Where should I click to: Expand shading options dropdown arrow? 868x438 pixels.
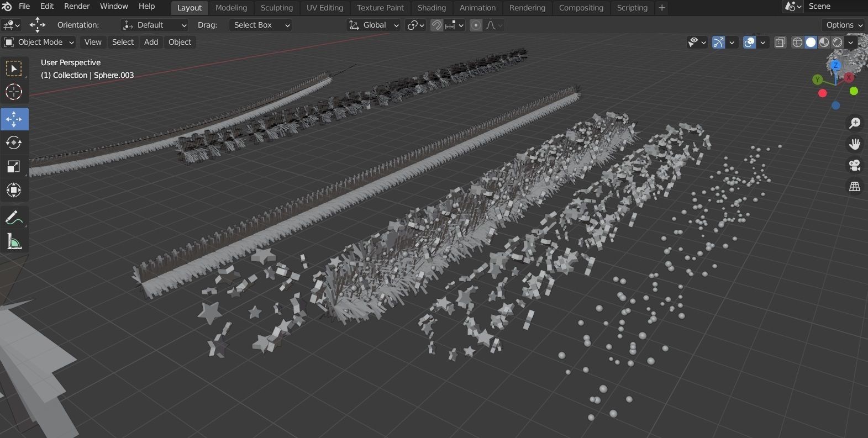click(x=851, y=42)
